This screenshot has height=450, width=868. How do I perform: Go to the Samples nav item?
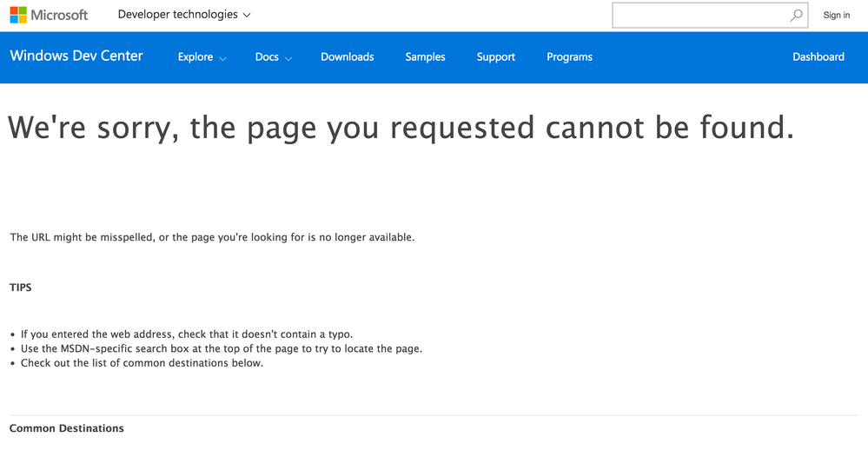[x=425, y=57]
